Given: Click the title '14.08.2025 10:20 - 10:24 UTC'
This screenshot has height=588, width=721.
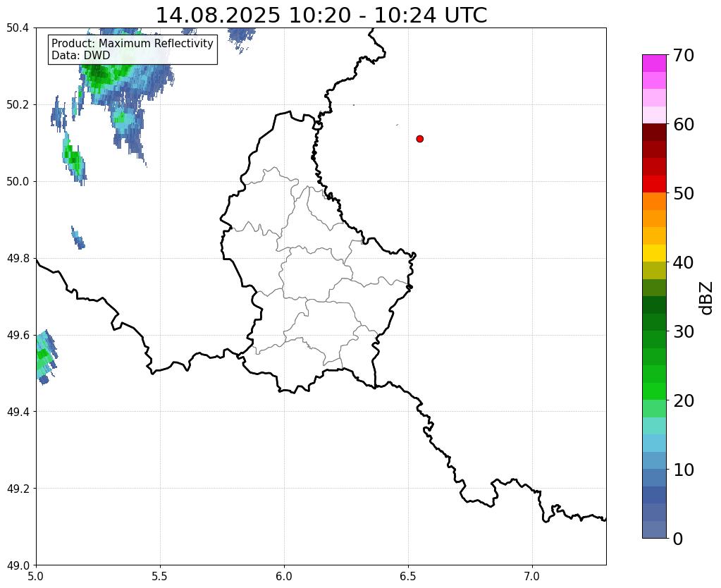Looking at the screenshot, I should tap(321, 16).
